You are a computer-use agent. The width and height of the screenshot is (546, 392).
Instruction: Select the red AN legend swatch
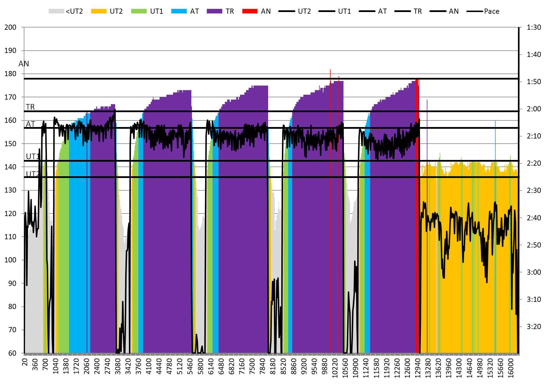[250, 11]
